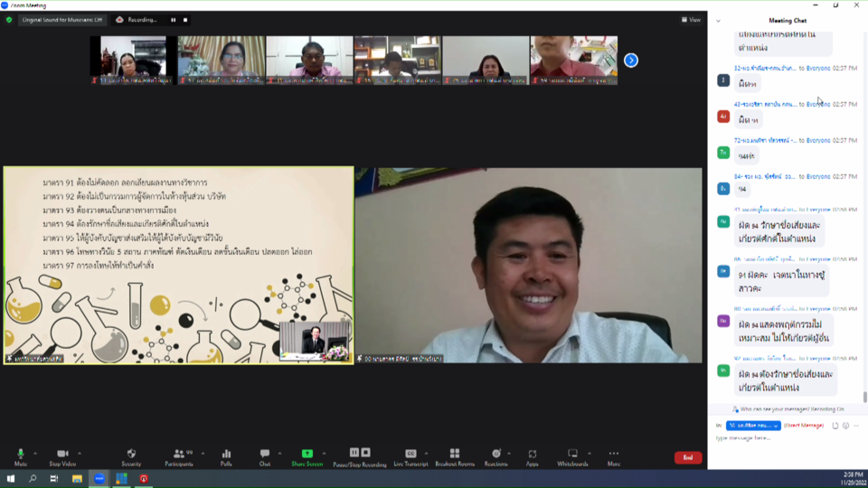Collapse Meeting Chat panel chevron
This screenshot has width=868, height=488.
point(719,21)
